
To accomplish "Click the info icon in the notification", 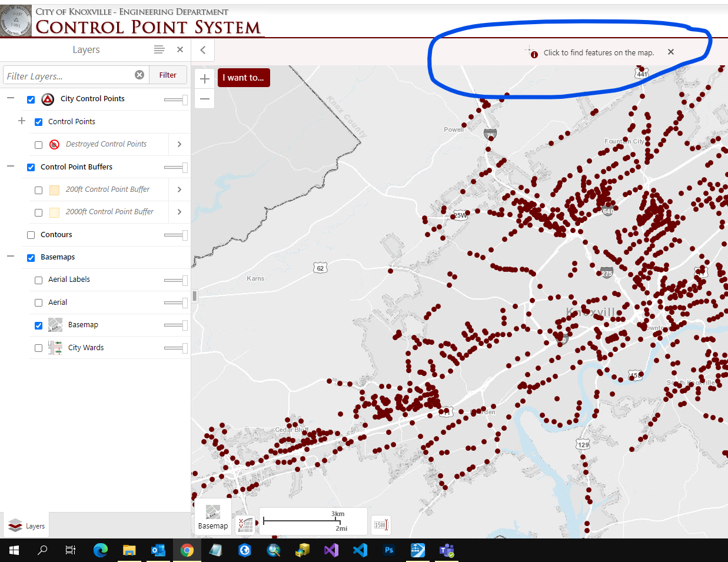I will click(x=534, y=55).
